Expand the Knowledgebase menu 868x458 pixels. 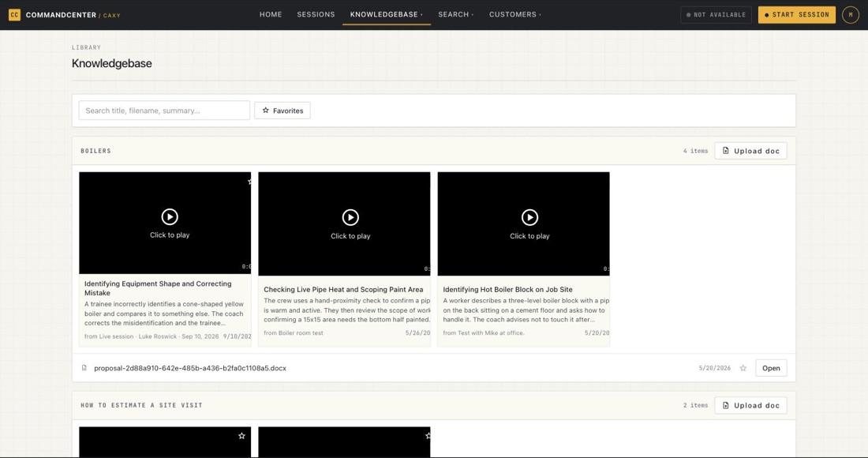(386, 14)
